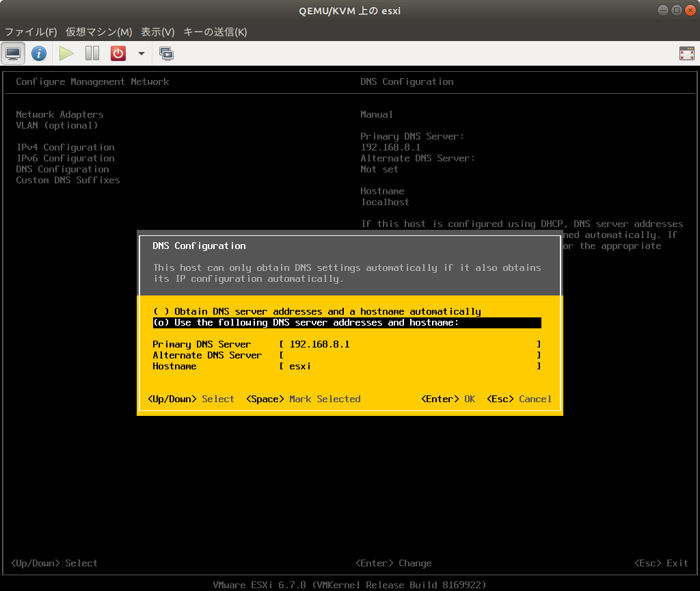700x591 pixels.
Task: Click the localhost hostname value
Action: pos(385,202)
